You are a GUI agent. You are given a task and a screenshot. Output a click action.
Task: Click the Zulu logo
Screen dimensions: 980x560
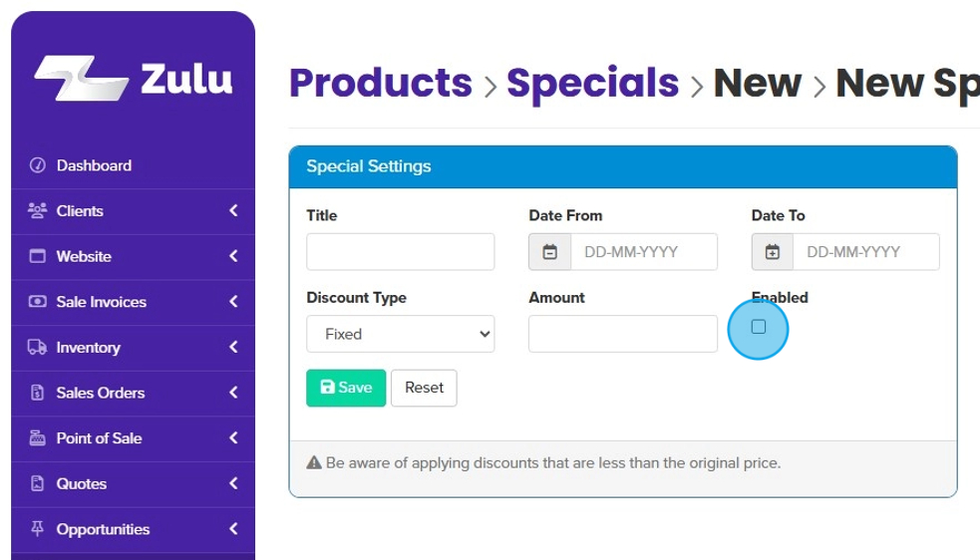click(x=133, y=79)
